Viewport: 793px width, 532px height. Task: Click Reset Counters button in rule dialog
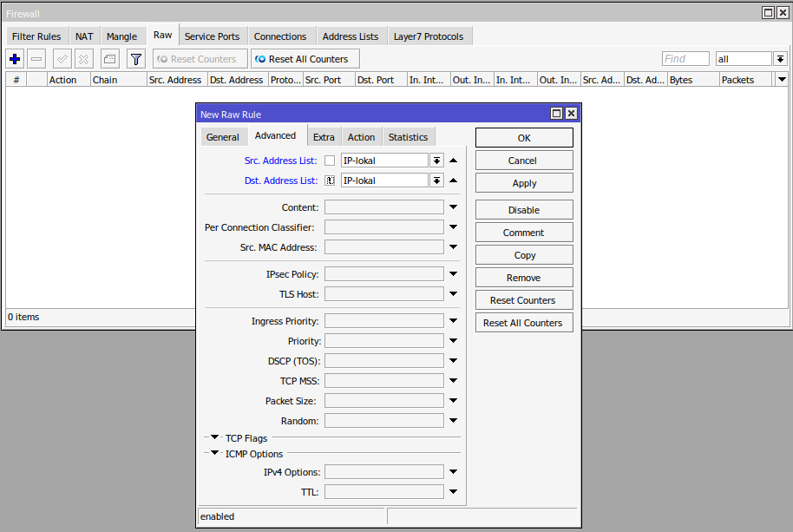click(524, 300)
